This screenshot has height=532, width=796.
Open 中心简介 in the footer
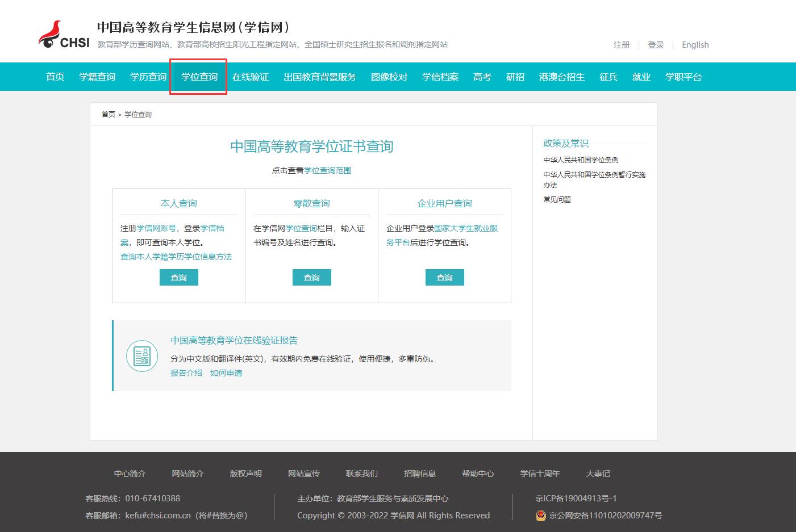click(130, 474)
